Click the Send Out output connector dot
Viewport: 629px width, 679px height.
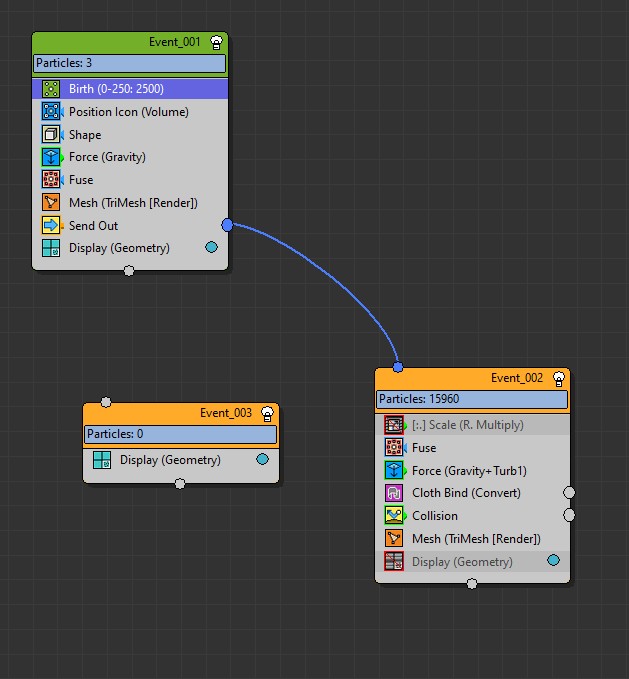pyautogui.click(x=227, y=225)
